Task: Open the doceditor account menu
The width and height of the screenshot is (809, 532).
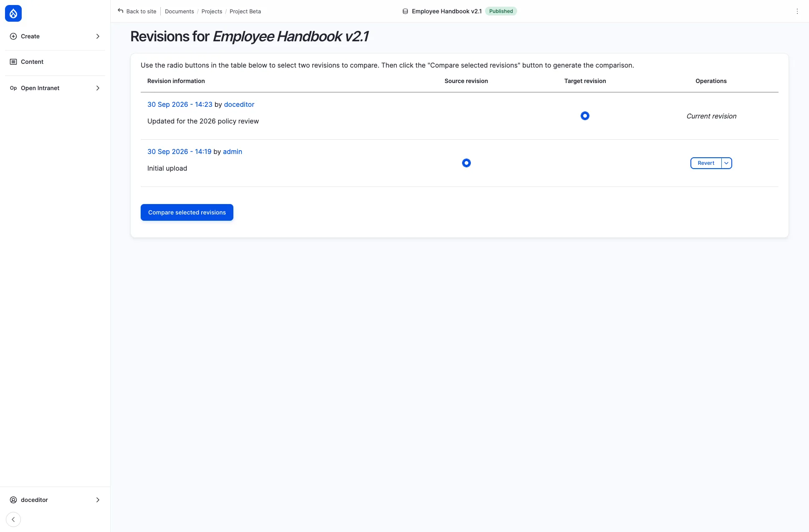Action: (x=55, y=500)
